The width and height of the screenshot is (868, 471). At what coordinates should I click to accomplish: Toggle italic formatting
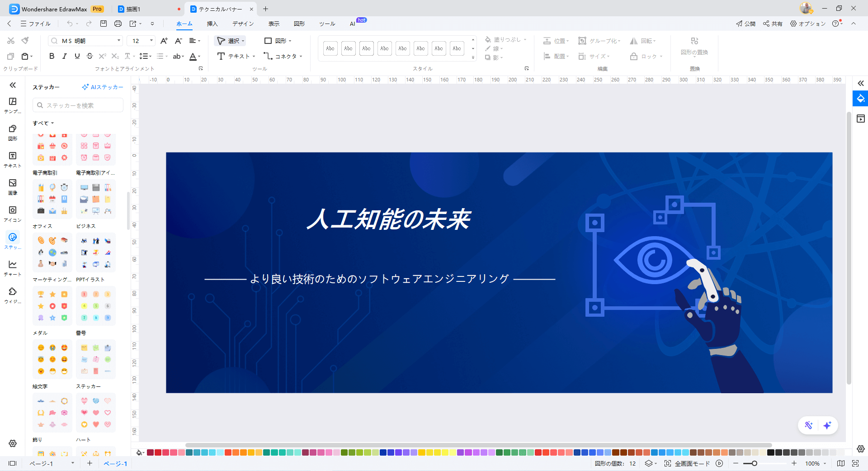pyautogui.click(x=65, y=56)
